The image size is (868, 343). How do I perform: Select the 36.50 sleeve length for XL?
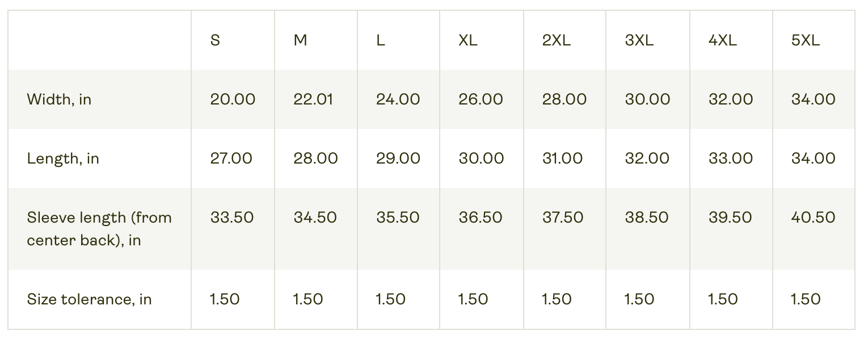tap(481, 217)
